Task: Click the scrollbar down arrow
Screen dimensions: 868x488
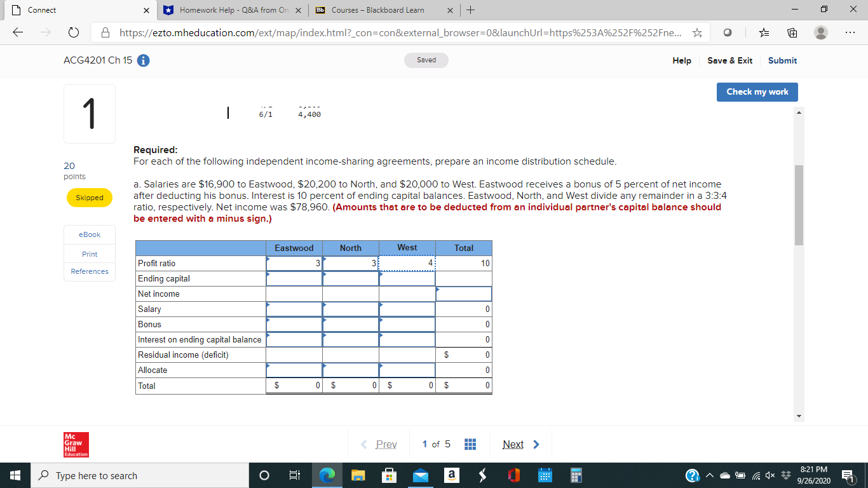Action: [799, 416]
